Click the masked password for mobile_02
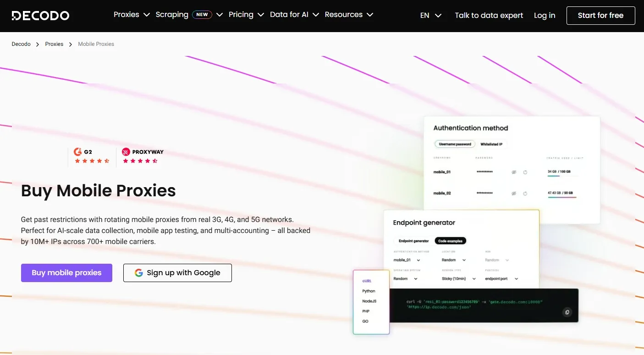The image size is (644, 355). pos(484,193)
